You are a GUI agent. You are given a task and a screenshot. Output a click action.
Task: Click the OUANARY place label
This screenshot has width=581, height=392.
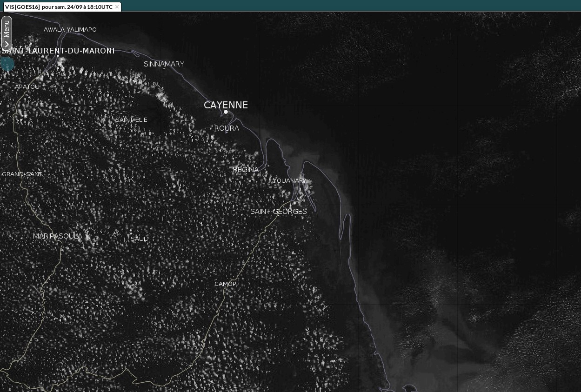[291, 181]
